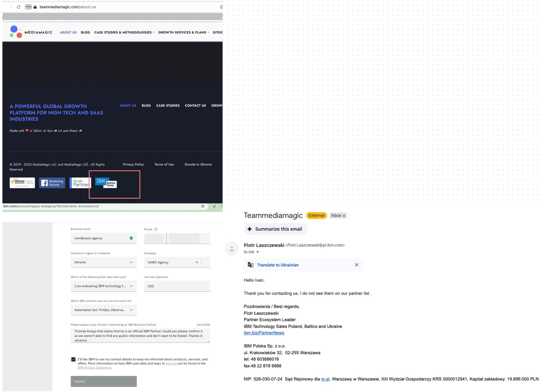Click the Phone info icon
Viewport: 541px width, 392px height.
156,229
